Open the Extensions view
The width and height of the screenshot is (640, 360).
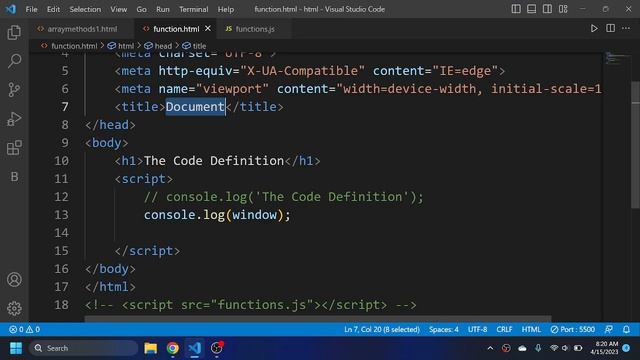pyautogui.click(x=14, y=148)
